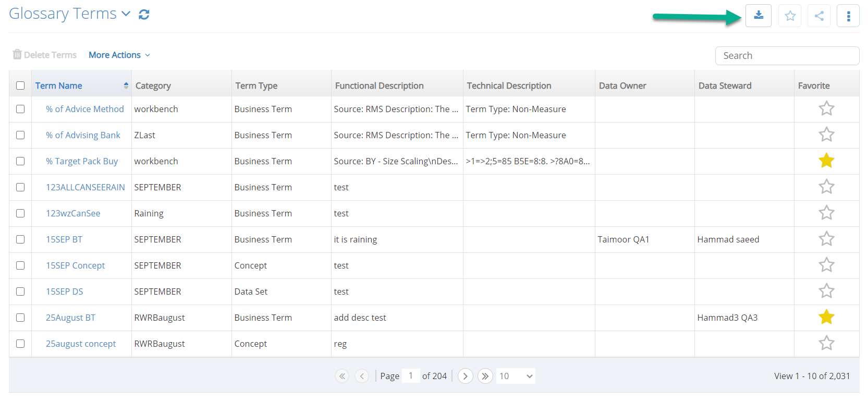The height and width of the screenshot is (401, 868).
Task: Open the 25August BT term link
Action: click(71, 318)
